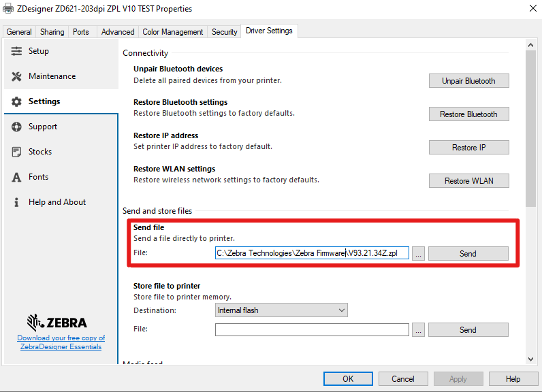
Task: Browse for file in Store file section
Action: [419, 330]
